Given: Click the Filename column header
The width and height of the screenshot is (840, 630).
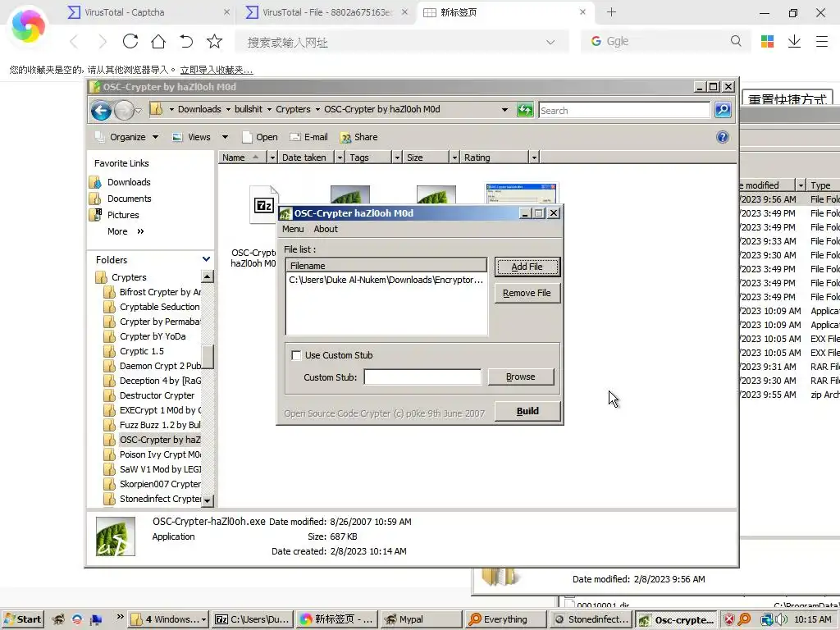Looking at the screenshot, I should [x=386, y=266].
